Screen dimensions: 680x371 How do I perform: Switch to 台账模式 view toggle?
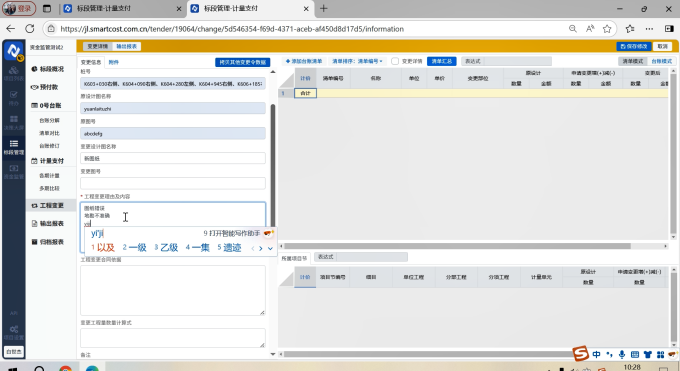click(661, 61)
